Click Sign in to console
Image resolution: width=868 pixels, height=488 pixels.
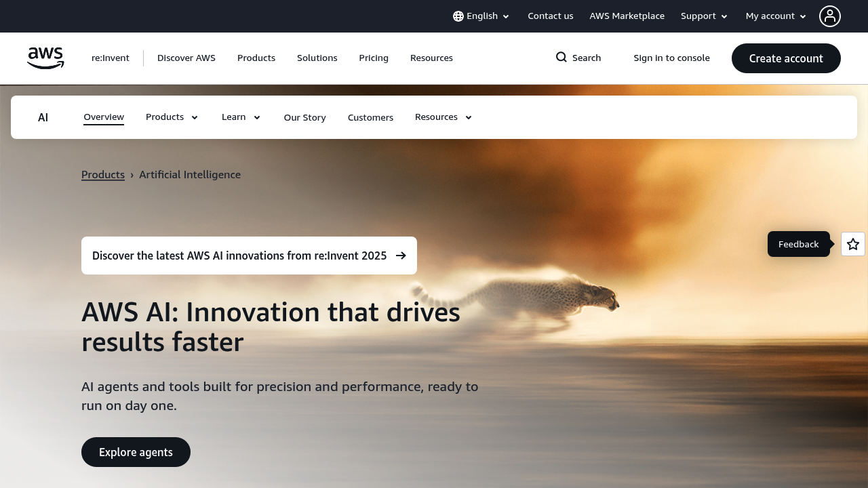point(671,58)
